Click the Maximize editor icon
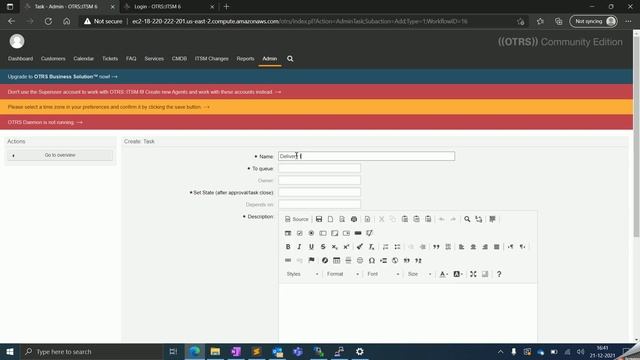Image resolution: width=640 pixels, height=360 pixels. click(x=473, y=274)
